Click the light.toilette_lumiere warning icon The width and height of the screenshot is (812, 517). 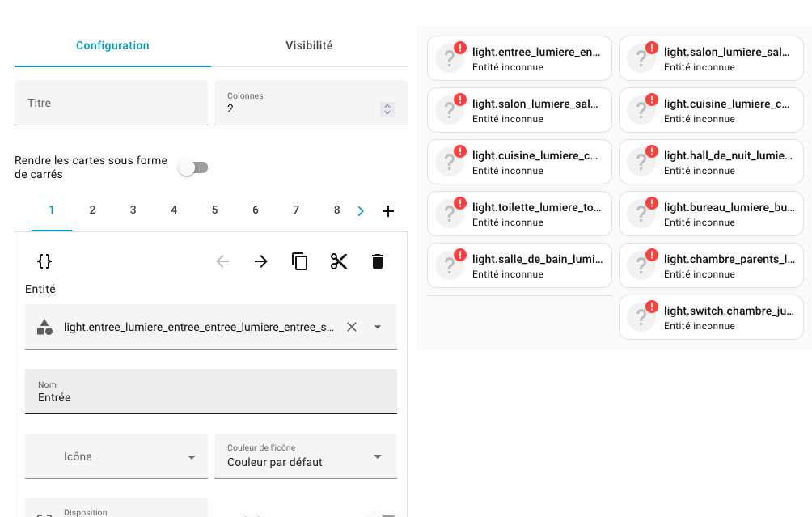(460, 203)
